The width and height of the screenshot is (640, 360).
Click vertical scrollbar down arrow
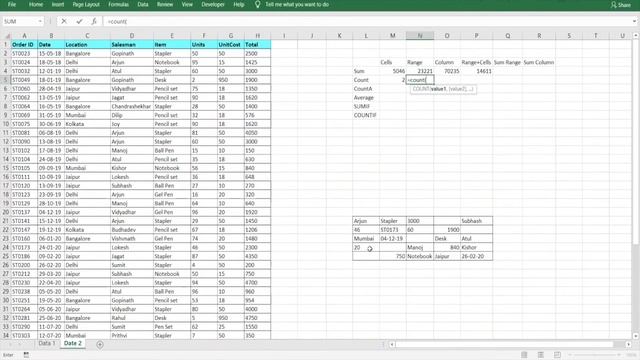click(636, 336)
